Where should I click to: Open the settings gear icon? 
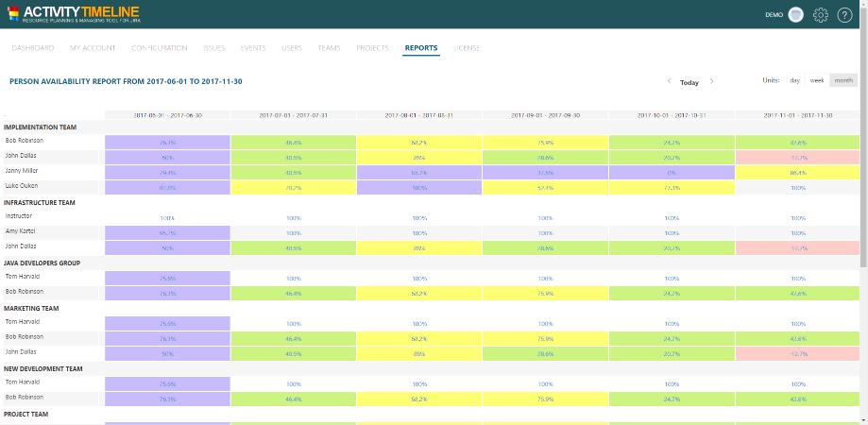(x=821, y=15)
